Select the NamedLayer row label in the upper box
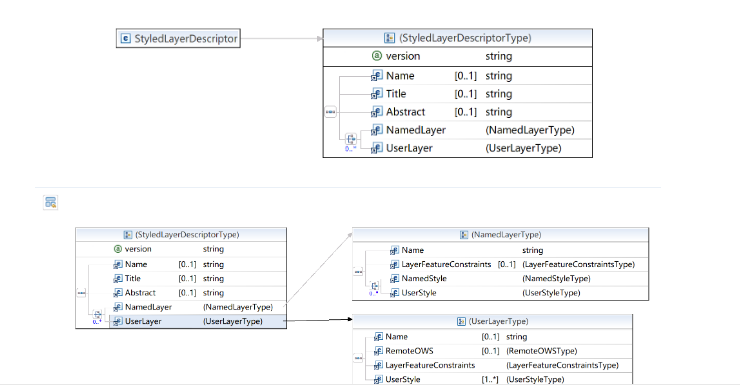This screenshot has height=387, width=740. [x=416, y=130]
